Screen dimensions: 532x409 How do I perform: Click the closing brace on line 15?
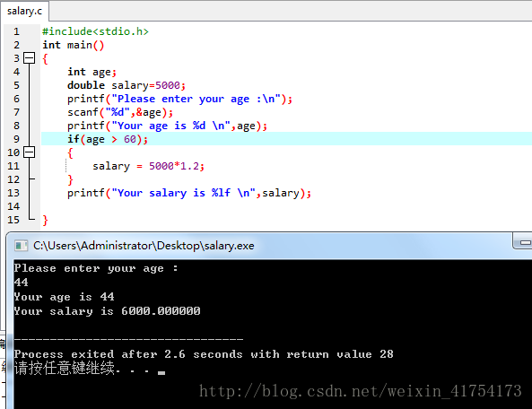click(x=45, y=221)
